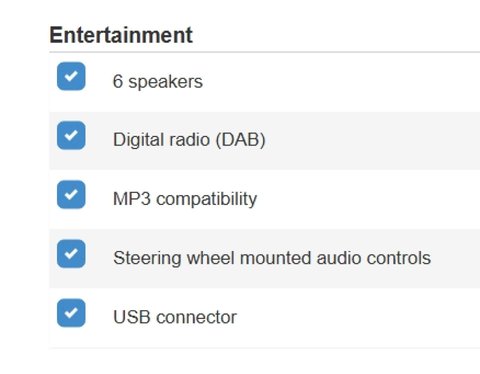Viewport: 480px width, 374px height.
Task: Click the digit 6 in the speakers label
Action: [x=118, y=81]
